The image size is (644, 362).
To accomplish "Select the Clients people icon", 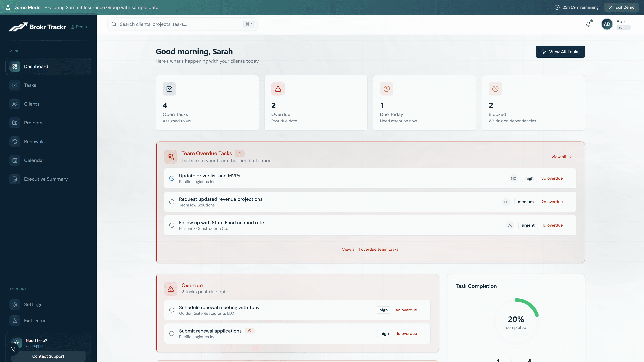I will coord(15,104).
